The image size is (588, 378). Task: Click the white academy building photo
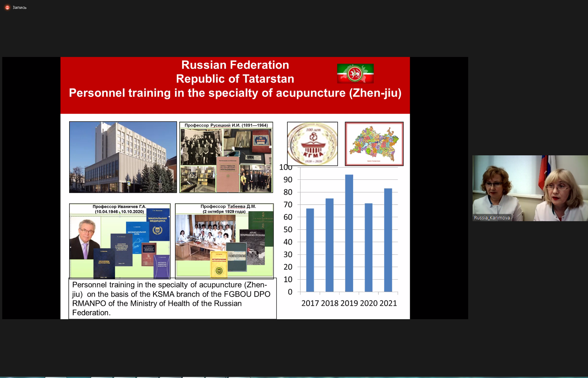tap(123, 157)
